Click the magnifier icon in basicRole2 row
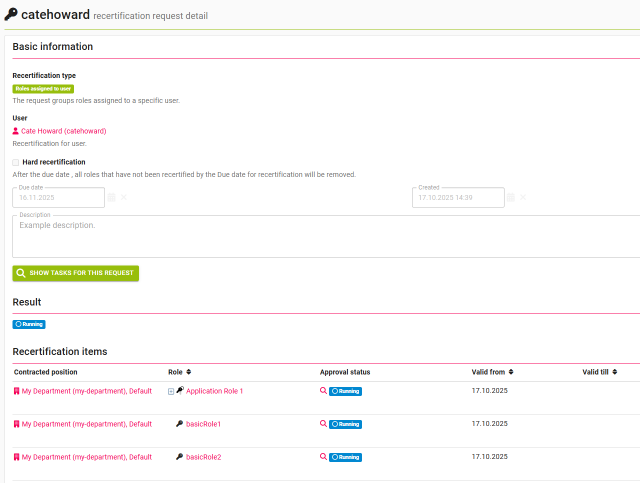640x483 pixels. tap(323, 457)
